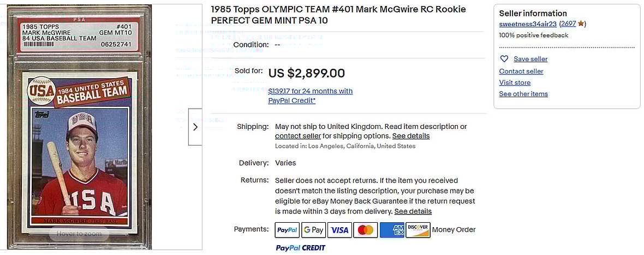Click the Visa card icon
Viewport: 644px width, 255px height.
click(339, 230)
